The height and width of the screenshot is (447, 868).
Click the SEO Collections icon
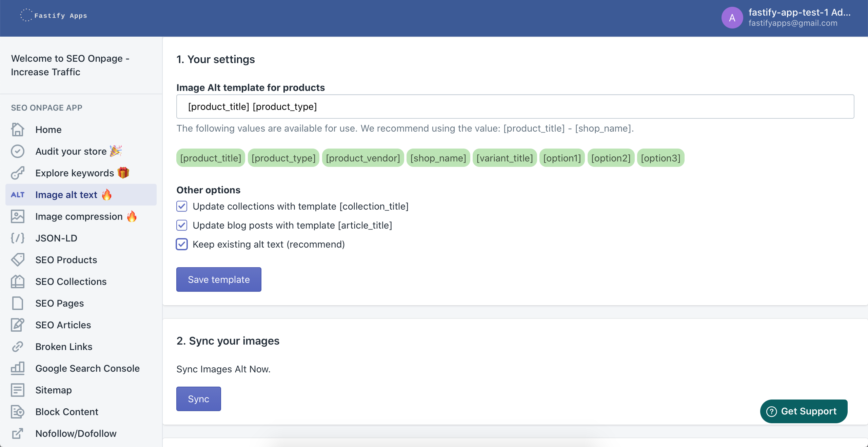coord(18,281)
